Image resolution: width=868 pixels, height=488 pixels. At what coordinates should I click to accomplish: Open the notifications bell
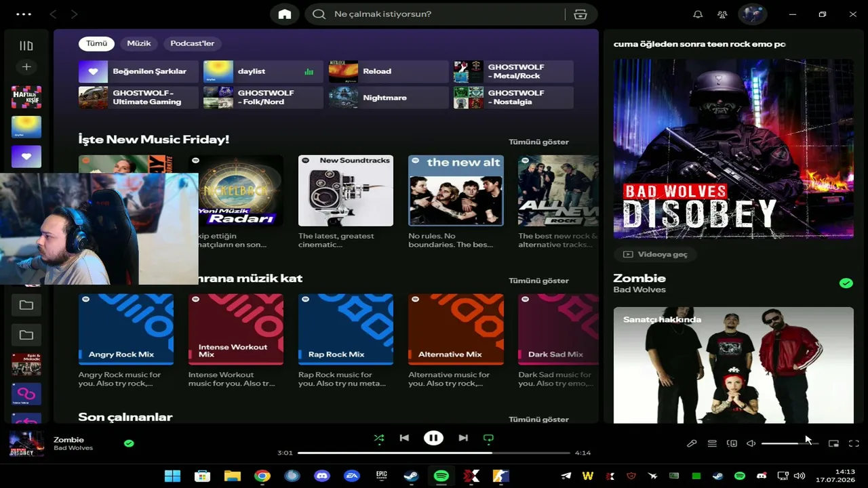pyautogui.click(x=698, y=14)
